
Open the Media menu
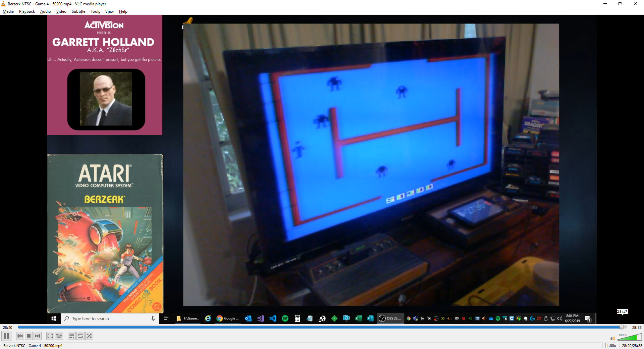(x=8, y=11)
